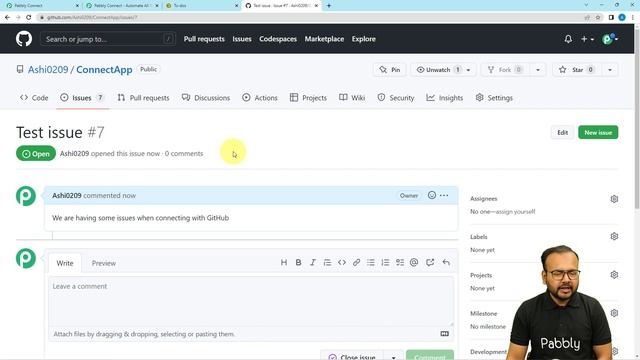
Task: Expand the Fork dropdown arrow
Action: pos(538,70)
